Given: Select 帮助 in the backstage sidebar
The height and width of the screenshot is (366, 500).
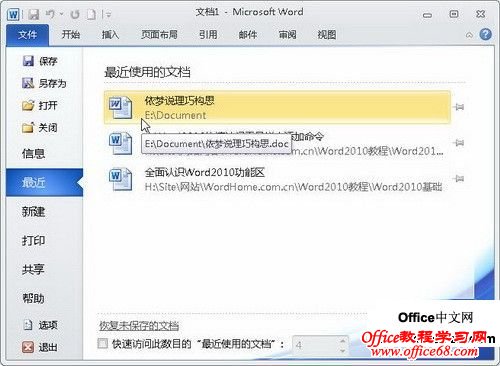Looking at the screenshot, I should click(x=33, y=298).
